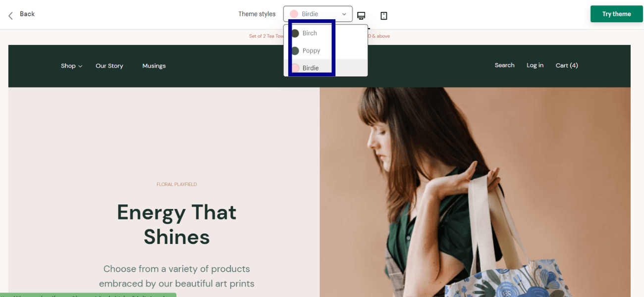Click the Try theme button

616,14
